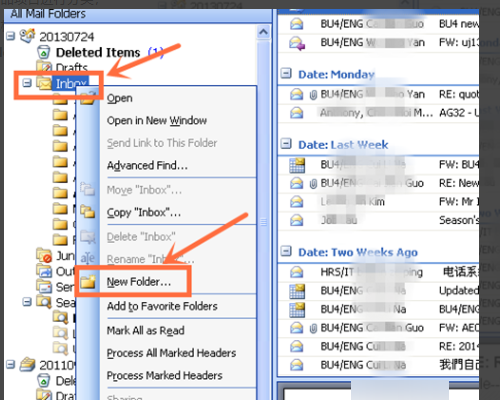Collapse the Search Folders node
The height and width of the screenshot is (400, 500).
[x=27, y=302]
